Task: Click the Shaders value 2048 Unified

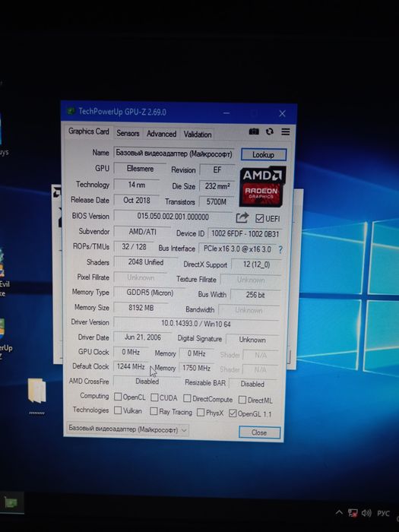Action: pyautogui.click(x=146, y=262)
